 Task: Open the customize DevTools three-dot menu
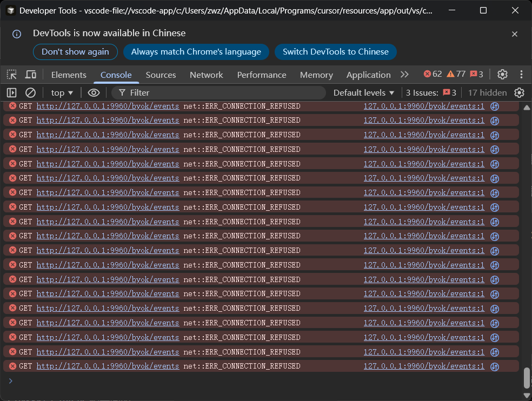(x=521, y=74)
